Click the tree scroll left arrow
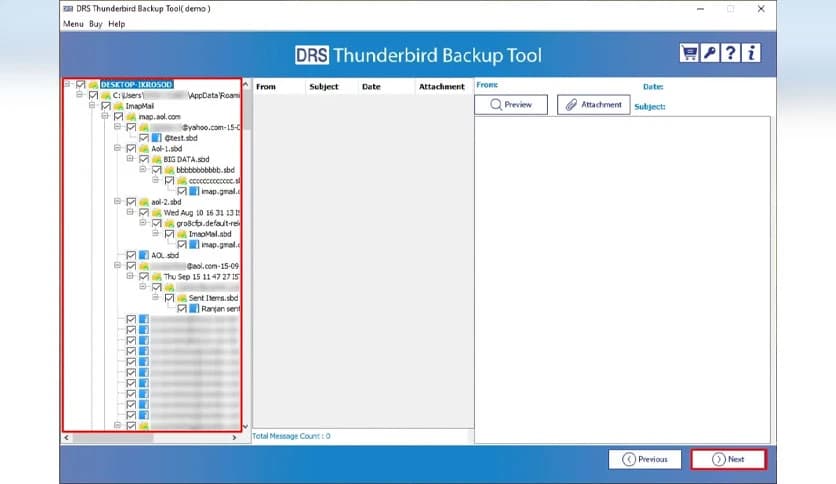This screenshot has width=836, height=484. [x=66, y=438]
